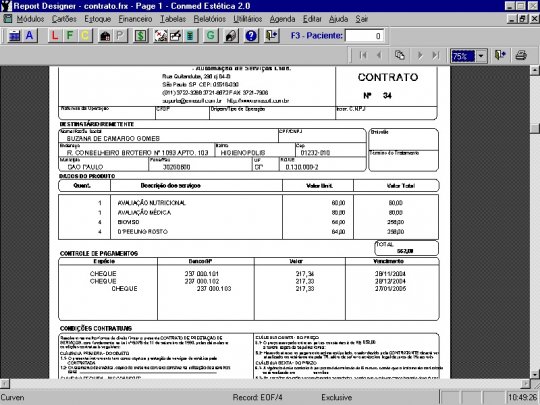Viewport: 540px width, 405px height.
Task: Go to the first page of the preview
Action: tap(363, 55)
